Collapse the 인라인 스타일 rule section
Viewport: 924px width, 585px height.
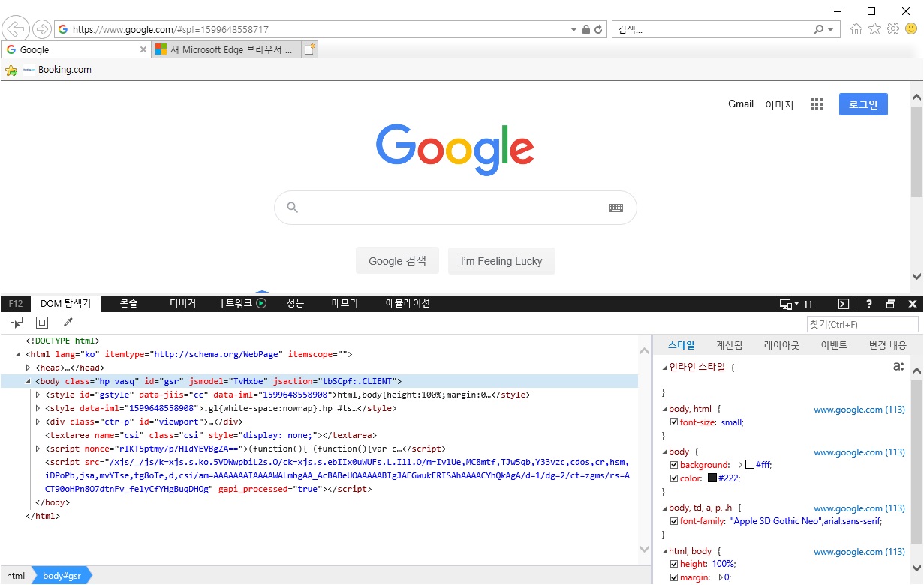664,367
